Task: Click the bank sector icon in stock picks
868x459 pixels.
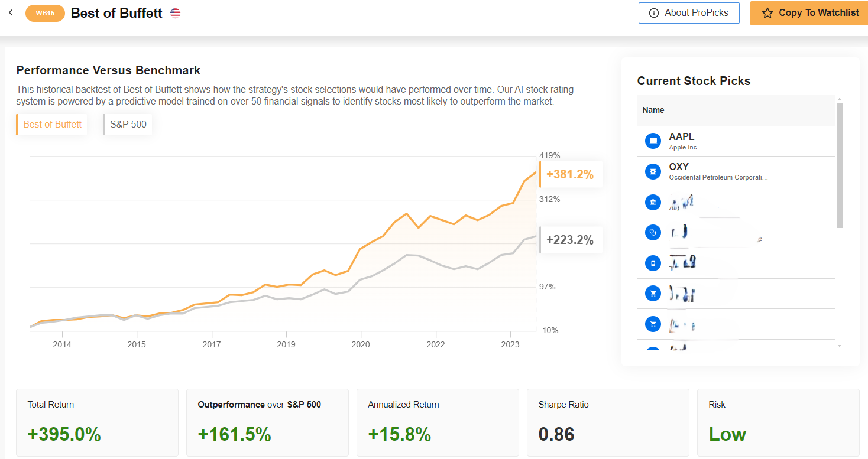Action: pos(653,203)
